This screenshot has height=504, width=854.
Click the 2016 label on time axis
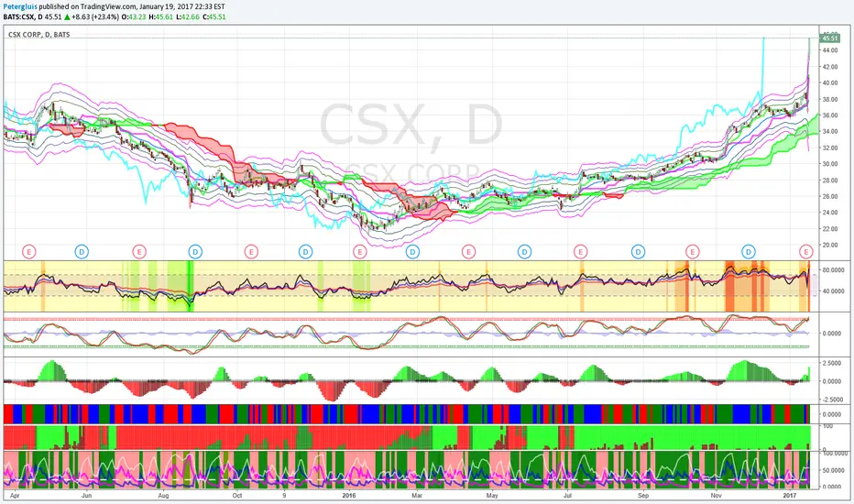tap(348, 496)
